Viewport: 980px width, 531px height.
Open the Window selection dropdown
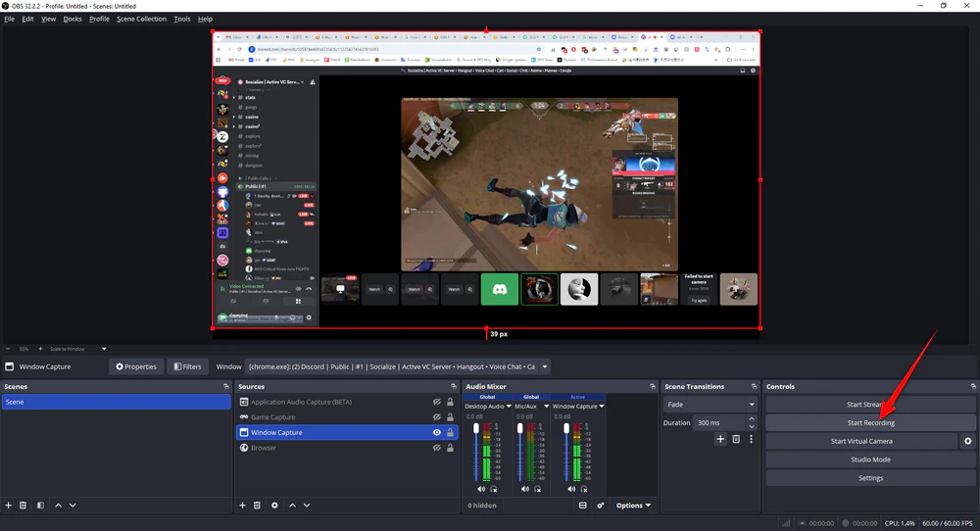(x=398, y=366)
